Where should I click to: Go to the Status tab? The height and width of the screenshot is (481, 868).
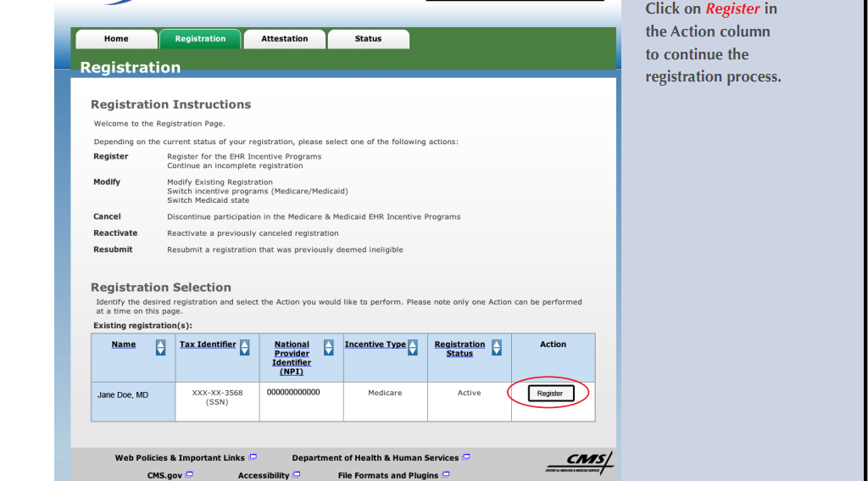click(x=368, y=39)
